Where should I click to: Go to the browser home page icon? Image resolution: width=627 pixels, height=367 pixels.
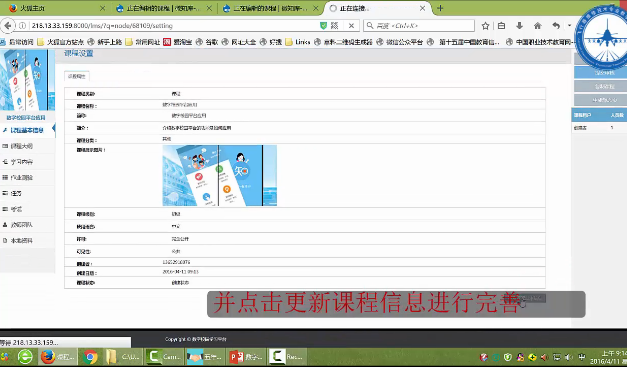[537, 26]
